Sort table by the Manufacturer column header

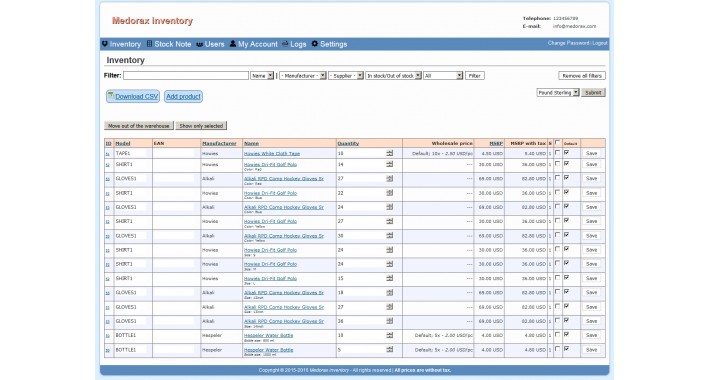[x=219, y=143]
